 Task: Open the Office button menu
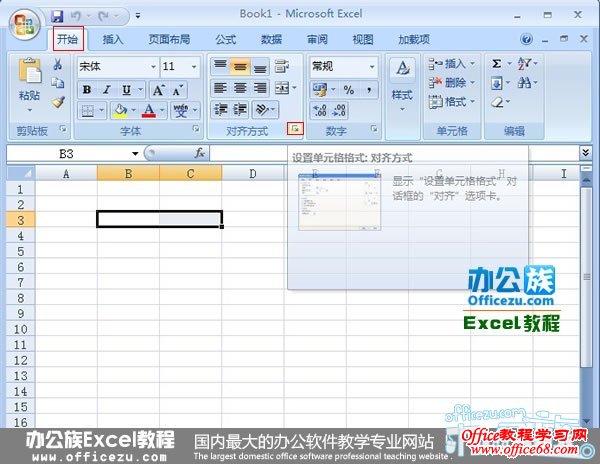pos(25,24)
